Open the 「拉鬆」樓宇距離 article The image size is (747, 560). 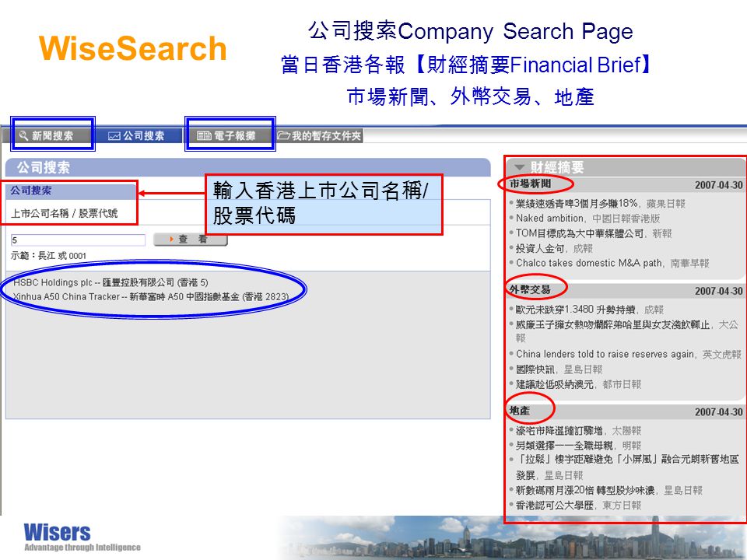627,467
